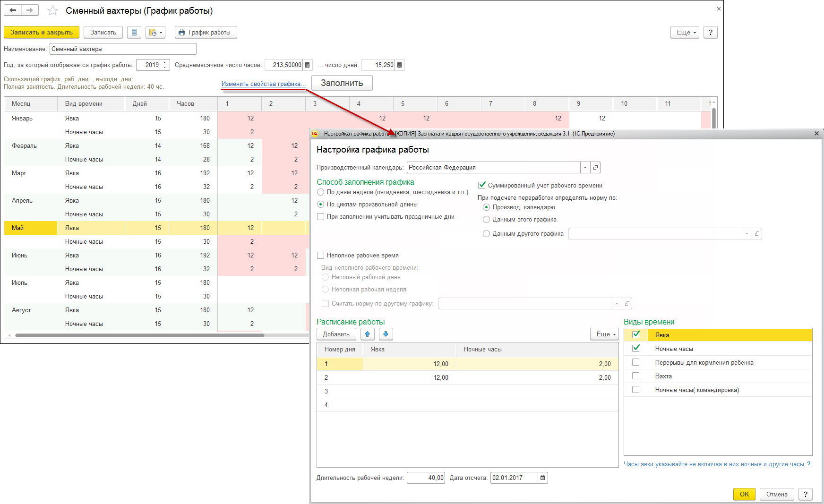Open calculator for average monthly hours
The width and height of the screenshot is (824, 504).
[307, 65]
